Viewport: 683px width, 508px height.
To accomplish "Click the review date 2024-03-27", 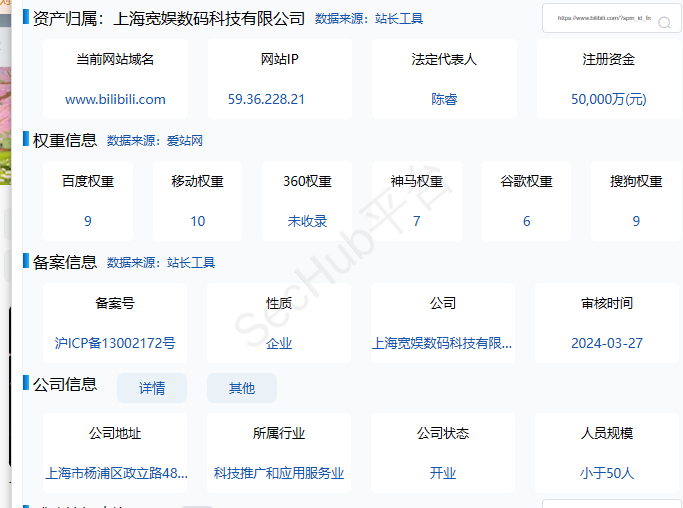I will tap(607, 343).
